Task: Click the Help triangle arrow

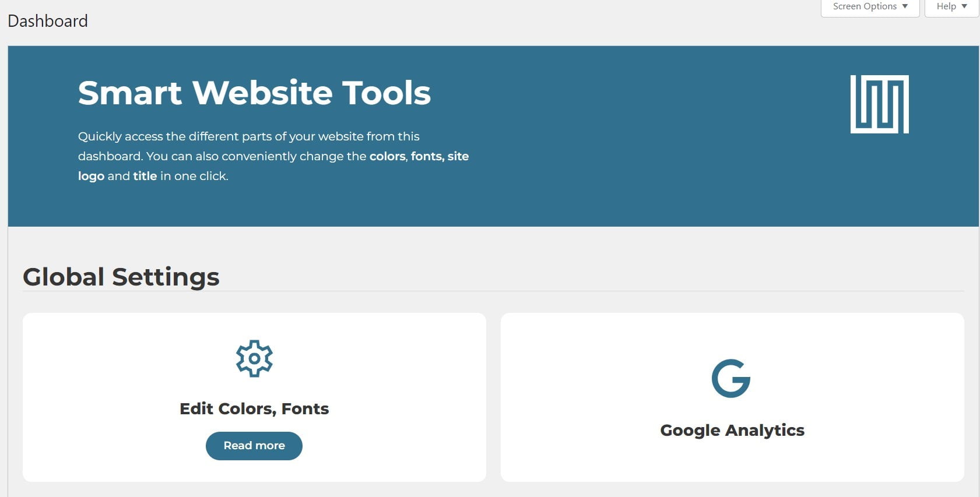Action: 964,6
